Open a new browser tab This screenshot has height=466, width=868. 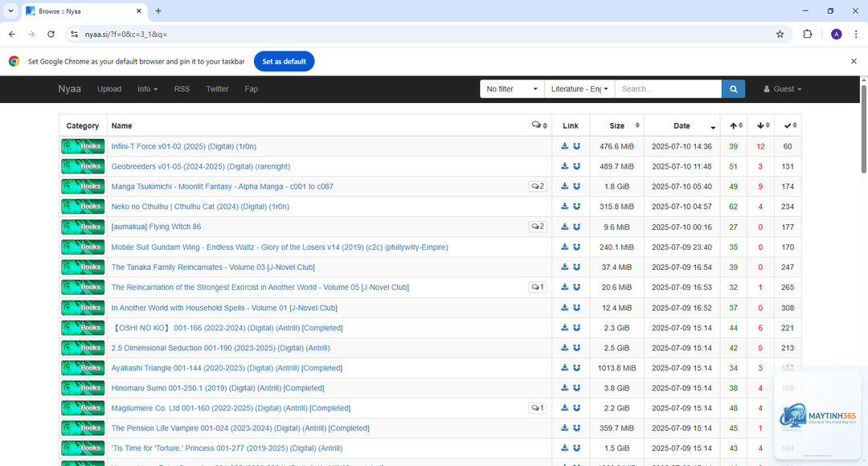point(158,11)
